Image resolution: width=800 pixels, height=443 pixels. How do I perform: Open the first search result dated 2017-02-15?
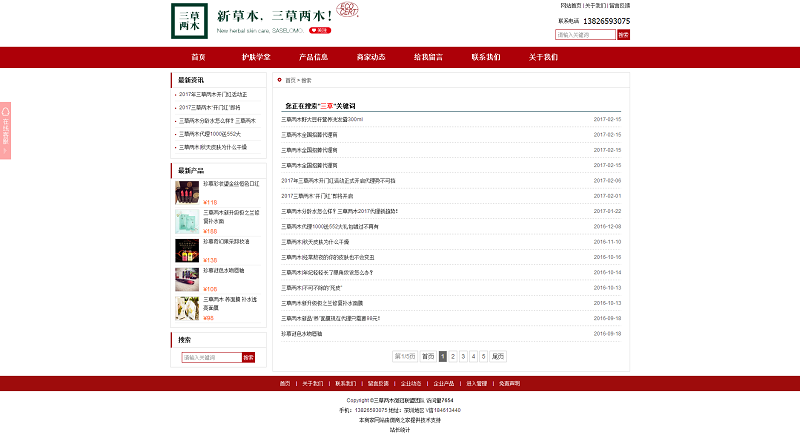pos(322,119)
